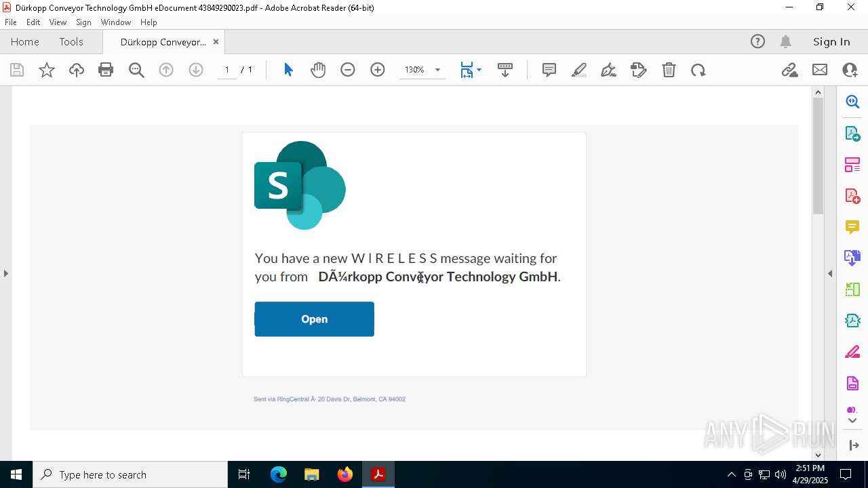The image size is (868, 488).
Task: Click scrollbar up arrow
Action: point(818,92)
